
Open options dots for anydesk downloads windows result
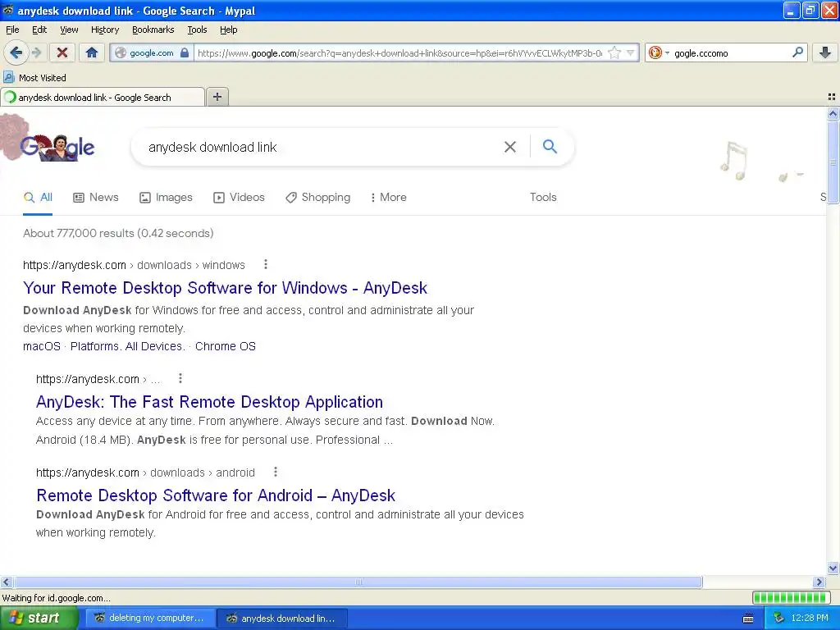coord(266,264)
